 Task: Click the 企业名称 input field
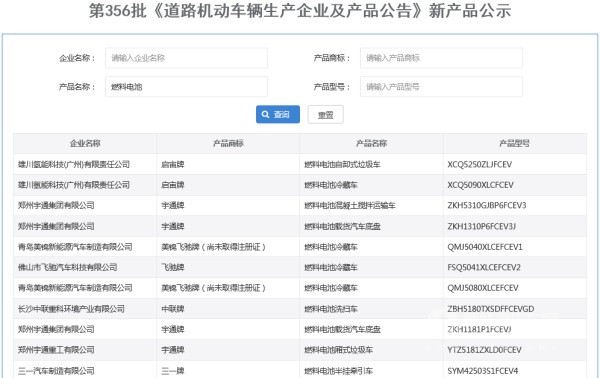[186, 58]
